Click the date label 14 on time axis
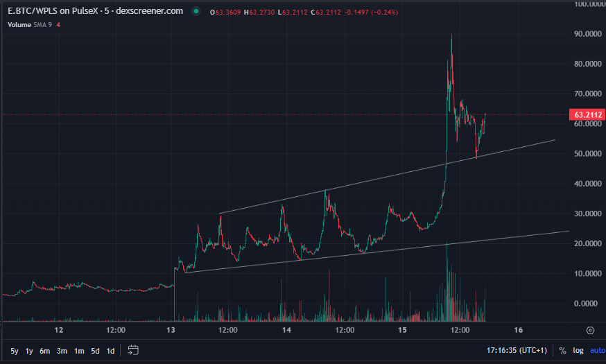Screen dimensions: 606x364 pos(286,330)
